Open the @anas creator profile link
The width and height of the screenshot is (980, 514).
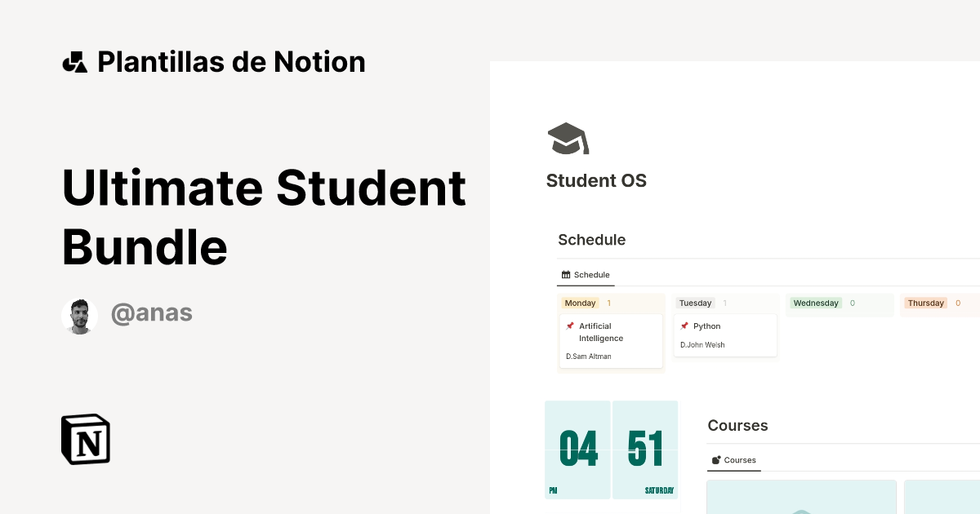(152, 312)
